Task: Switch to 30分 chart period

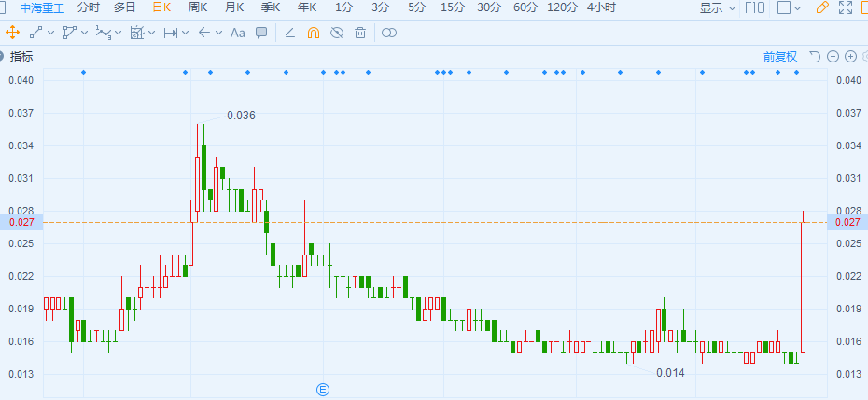Action: coord(489,7)
